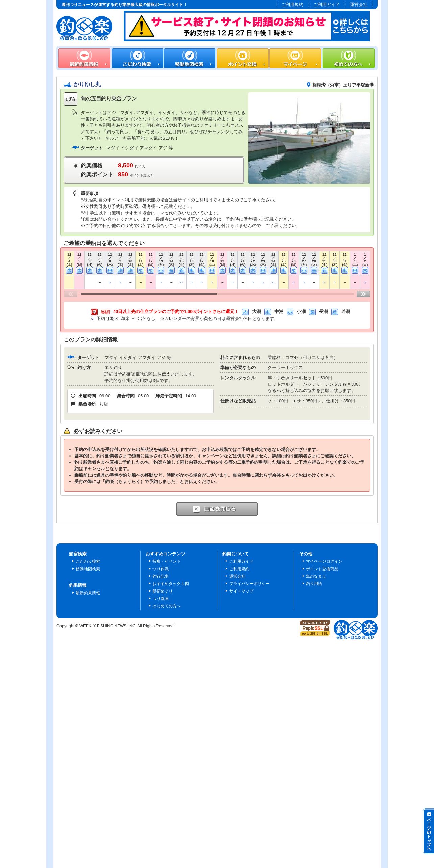The image size is (434, 868).
Task: Open the service termination notice banner
Action: coord(247,26)
